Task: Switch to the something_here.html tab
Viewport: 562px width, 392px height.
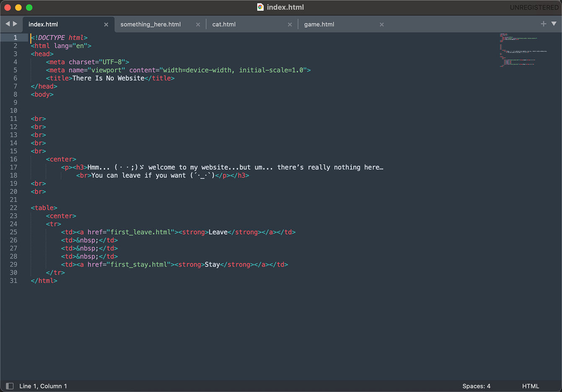Action: pyautogui.click(x=150, y=24)
